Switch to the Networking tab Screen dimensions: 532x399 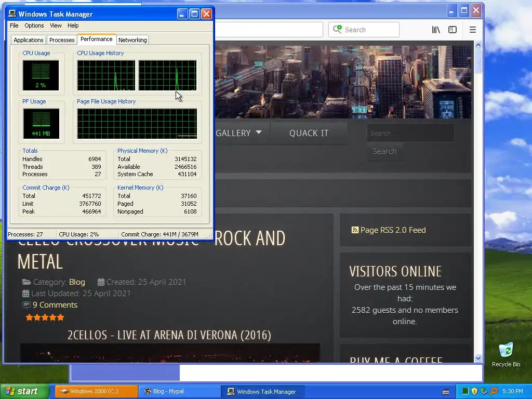click(x=132, y=39)
